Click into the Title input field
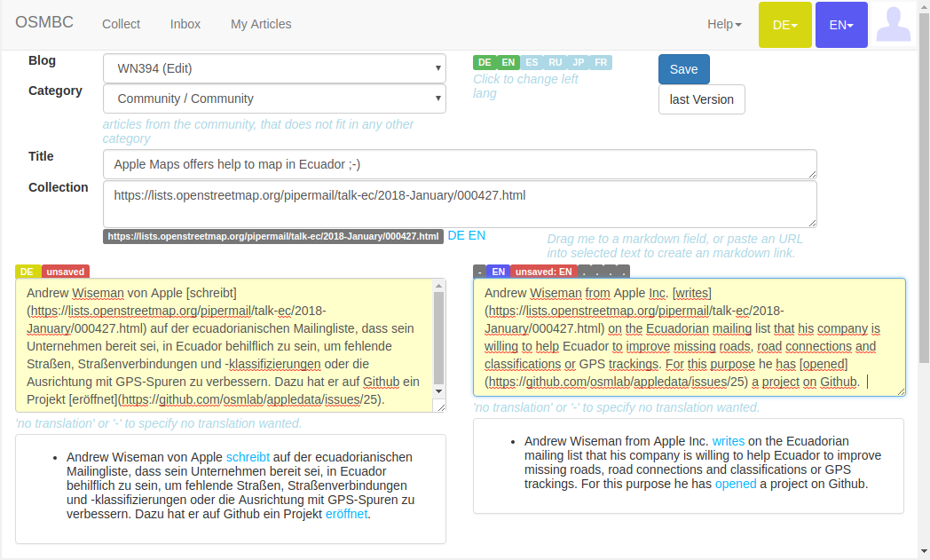The width and height of the screenshot is (930, 560). point(460,164)
